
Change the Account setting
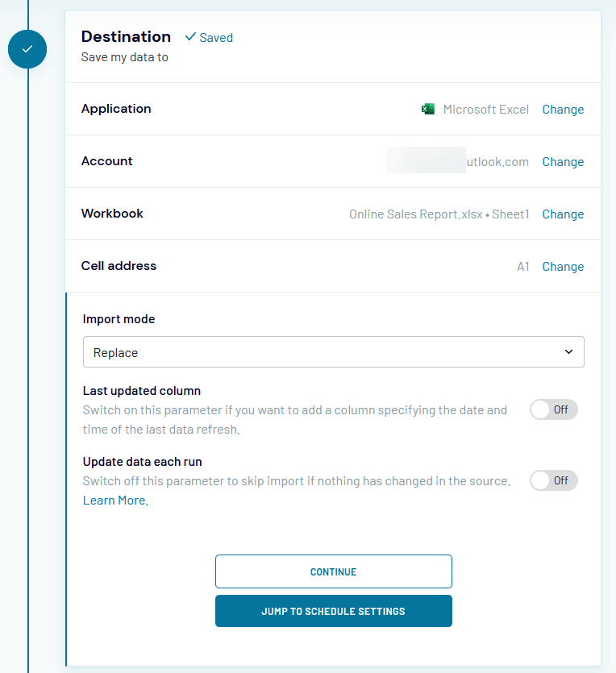(x=563, y=162)
